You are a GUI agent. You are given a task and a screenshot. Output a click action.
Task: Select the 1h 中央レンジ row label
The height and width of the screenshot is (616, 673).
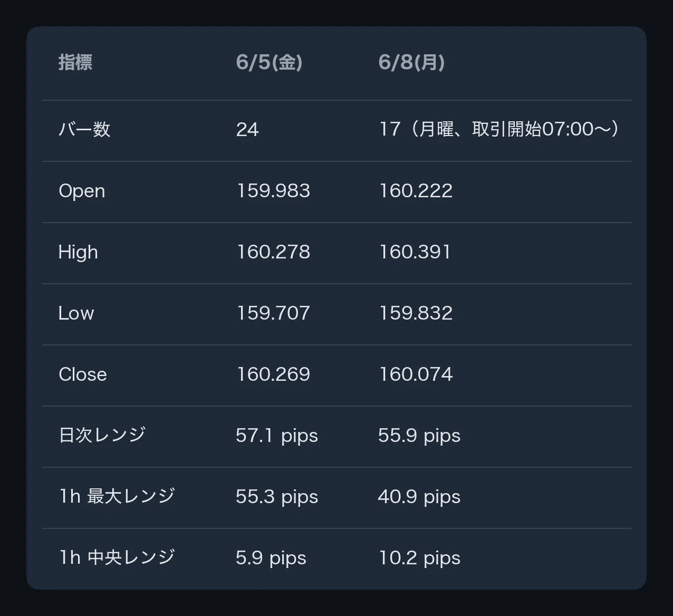[117, 557]
